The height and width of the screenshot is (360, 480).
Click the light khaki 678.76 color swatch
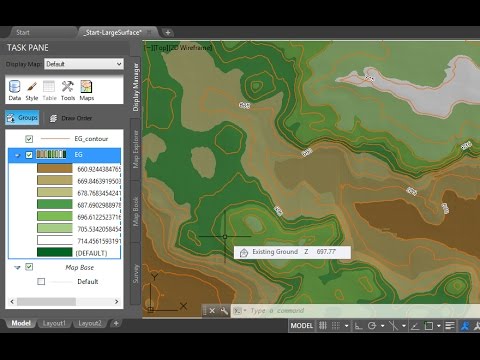(55, 192)
